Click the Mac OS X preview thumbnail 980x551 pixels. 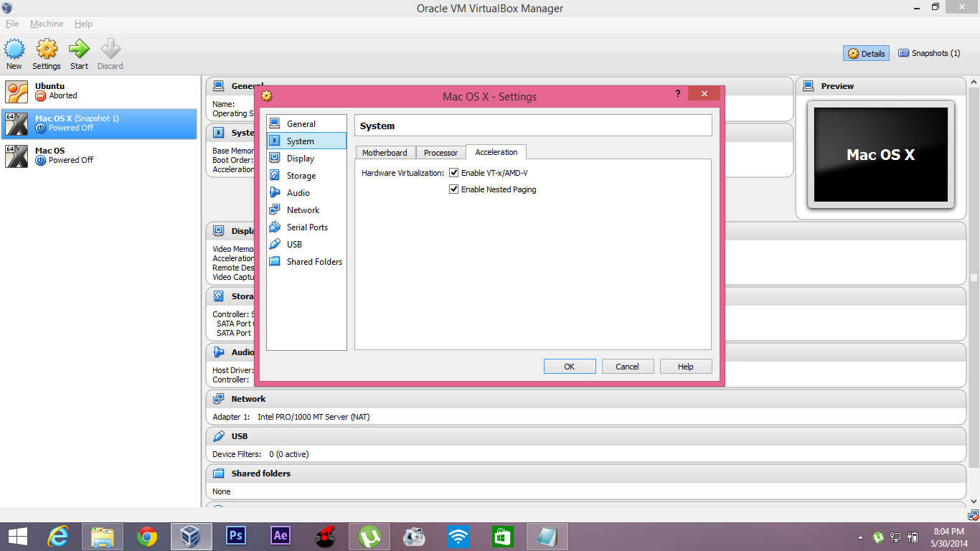(x=881, y=155)
